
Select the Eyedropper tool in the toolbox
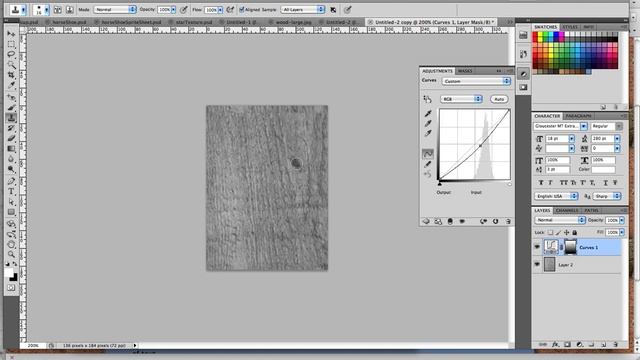point(11,86)
